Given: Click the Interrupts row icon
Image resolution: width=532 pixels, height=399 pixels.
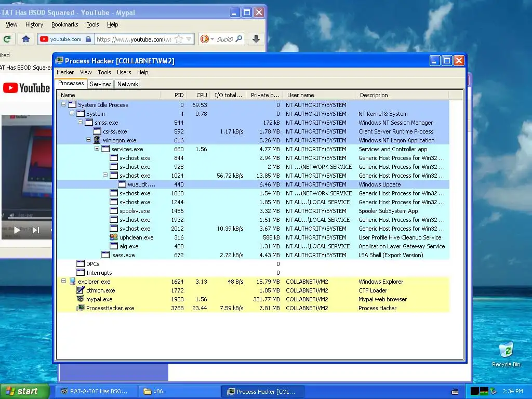Looking at the screenshot, I should [x=81, y=272].
